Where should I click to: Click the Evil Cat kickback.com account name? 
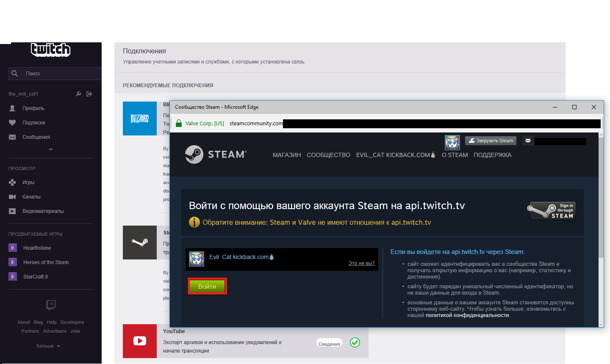point(242,257)
